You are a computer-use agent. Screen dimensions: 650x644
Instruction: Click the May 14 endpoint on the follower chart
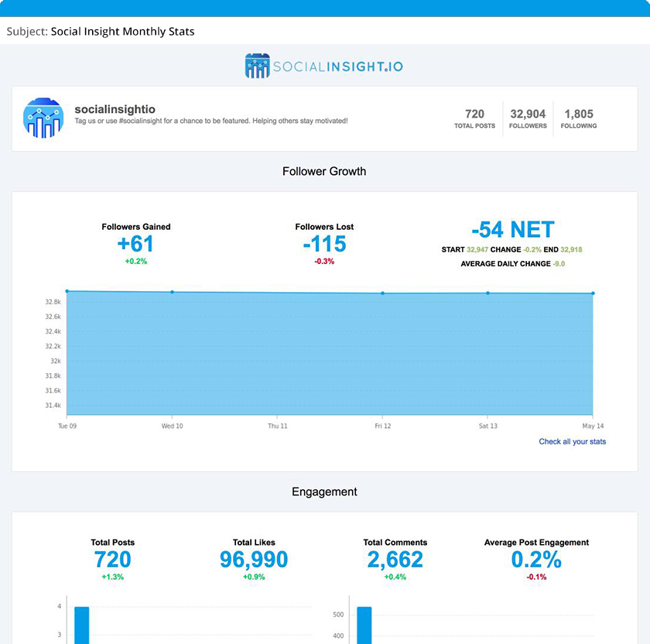(593, 293)
